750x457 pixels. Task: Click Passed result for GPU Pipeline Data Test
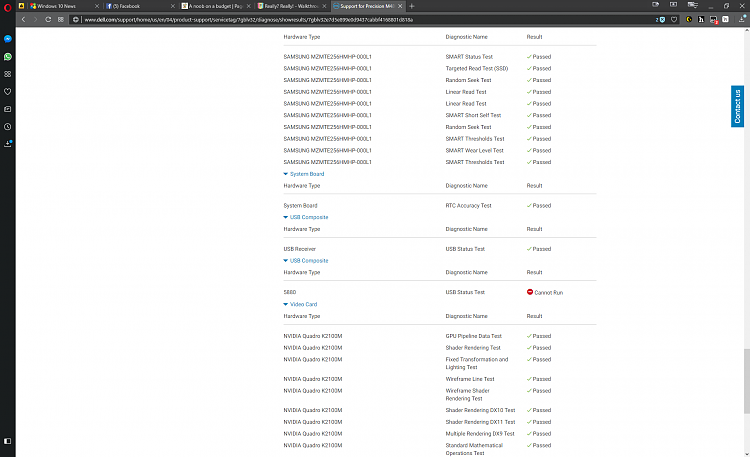pyautogui.click(x=539, y=336)
